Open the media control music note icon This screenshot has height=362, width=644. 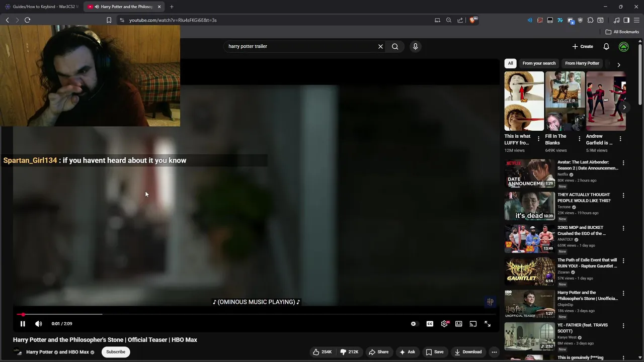pyautogui.click(x=616, y=20)
